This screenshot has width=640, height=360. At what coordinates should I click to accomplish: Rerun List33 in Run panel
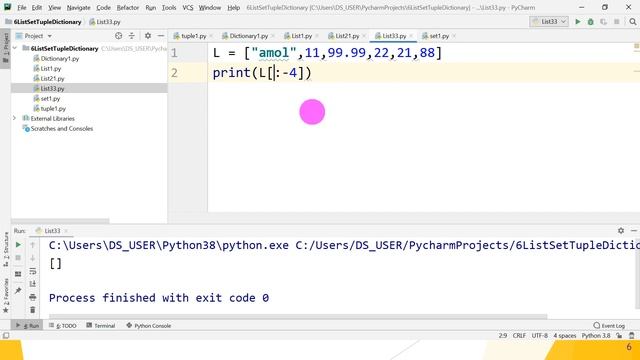(x=18, y=245)
